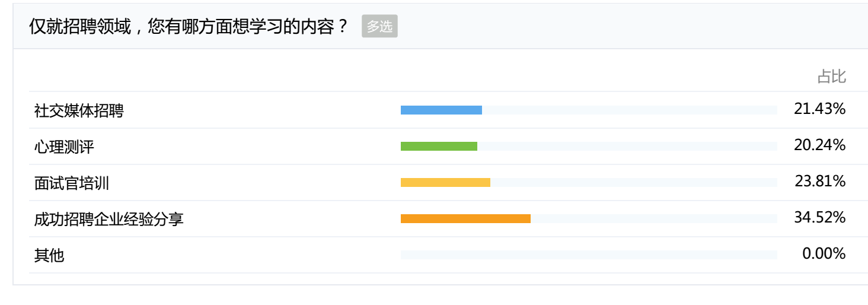Select the 其他 row label
868x305 pixels.
pos(49,255)
